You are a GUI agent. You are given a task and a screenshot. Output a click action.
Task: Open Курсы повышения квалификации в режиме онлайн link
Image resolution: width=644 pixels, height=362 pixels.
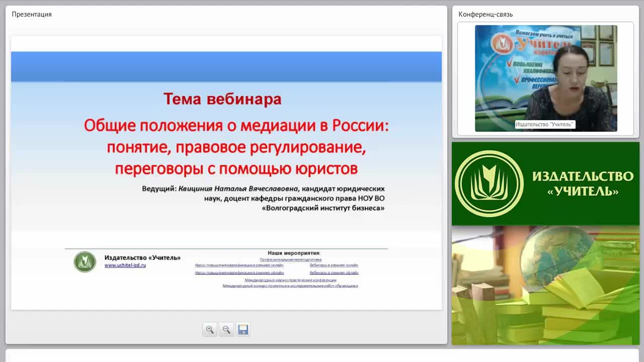point(239,265)
